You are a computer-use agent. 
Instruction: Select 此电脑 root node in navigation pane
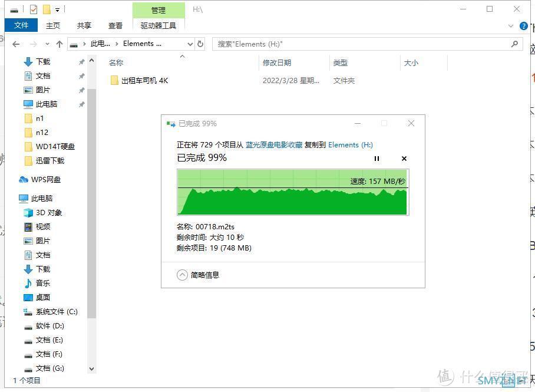pos(42,199)
